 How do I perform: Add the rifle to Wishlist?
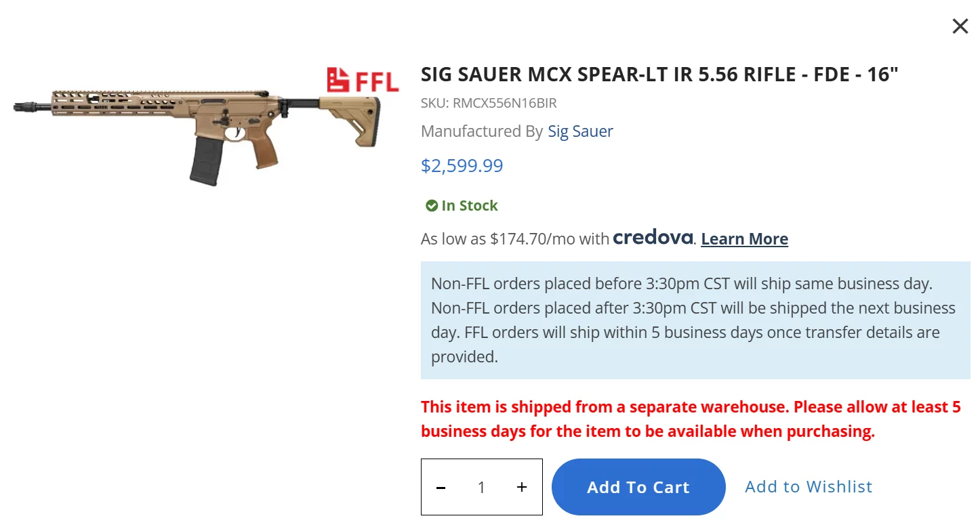pyautogui.click(x=808, y=487)
